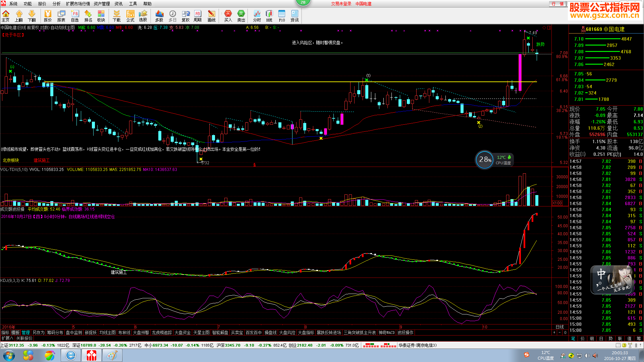644x362 pixels.
Task: Click the 日线 period selector
Action: pyautogui.click(x=560, y=327)
